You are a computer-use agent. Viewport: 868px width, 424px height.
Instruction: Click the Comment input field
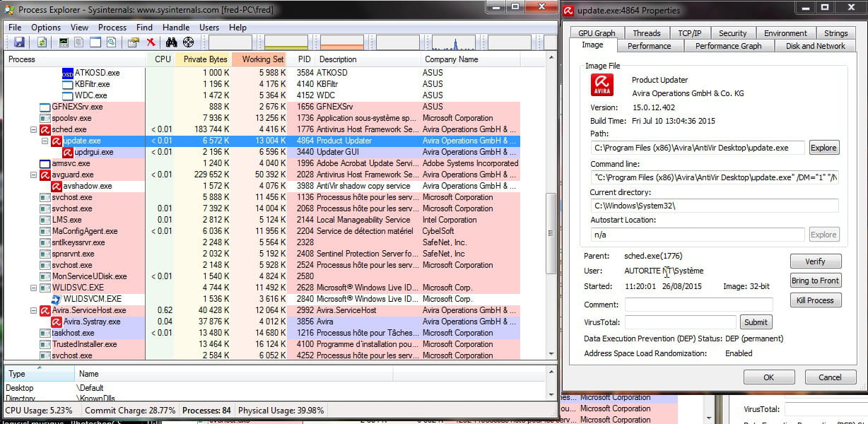point(698,305)
